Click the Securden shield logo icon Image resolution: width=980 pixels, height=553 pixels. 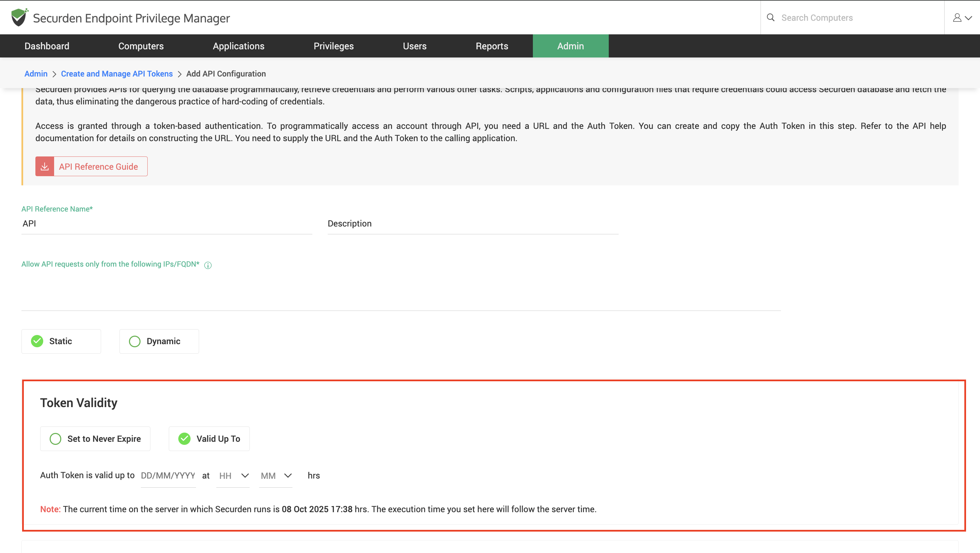click(x=19, y=17)
